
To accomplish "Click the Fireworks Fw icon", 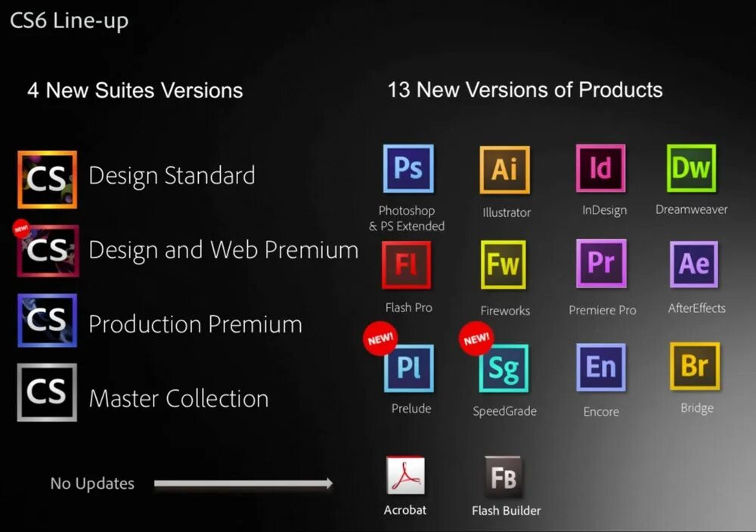I will point(503,264).
